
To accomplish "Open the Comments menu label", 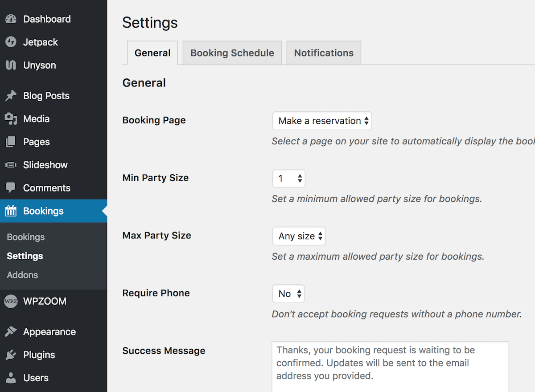I will point(47,188).
